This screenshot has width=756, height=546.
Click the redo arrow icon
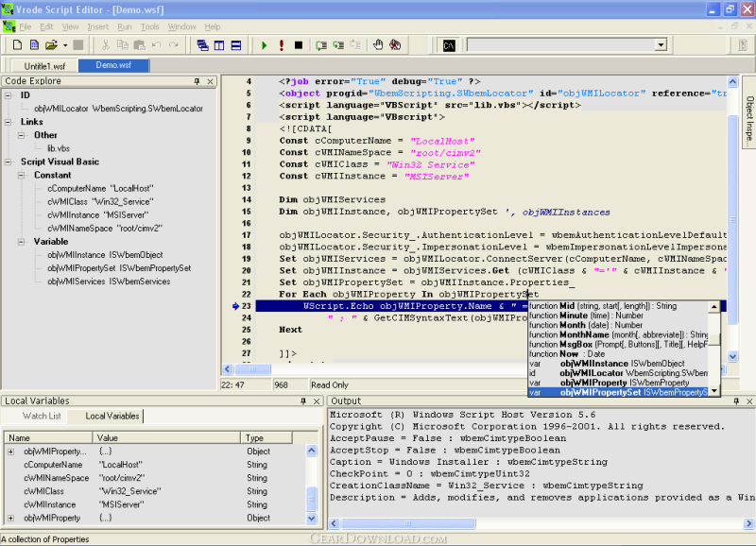[174, 45]
